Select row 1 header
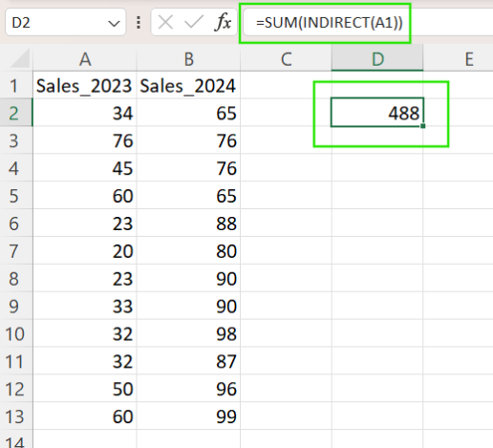Screen dimensions: 493x448 click(16, 85)
